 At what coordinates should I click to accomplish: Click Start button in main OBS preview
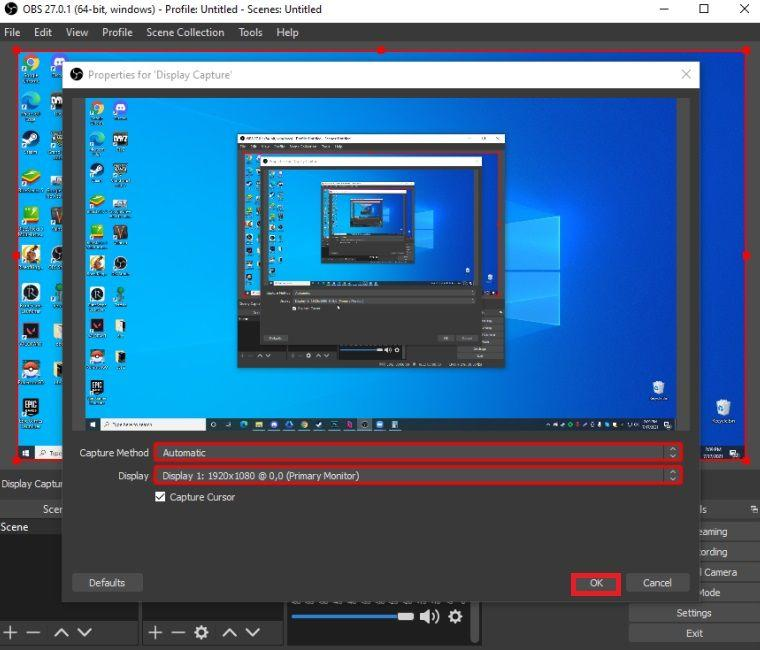(x=26, y=453)
